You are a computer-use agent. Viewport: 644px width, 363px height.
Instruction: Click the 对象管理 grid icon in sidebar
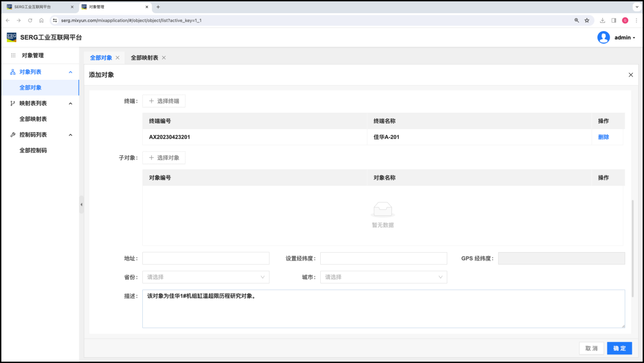[13, 55]
